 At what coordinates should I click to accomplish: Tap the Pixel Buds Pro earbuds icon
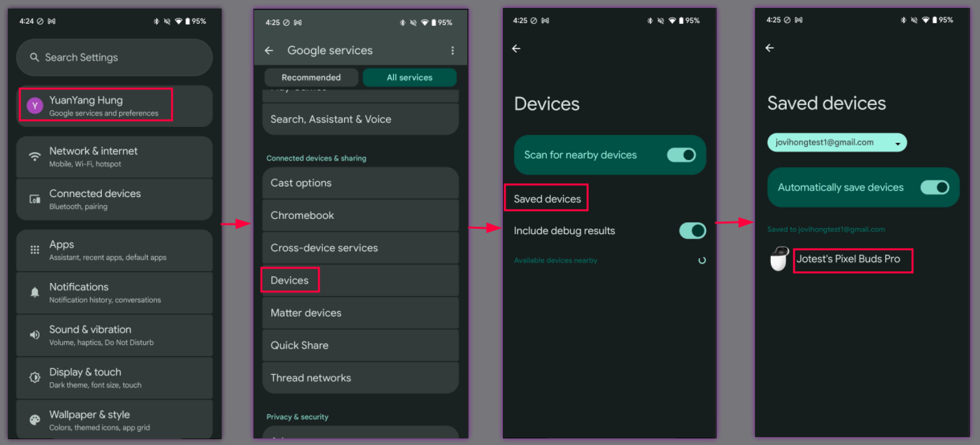[779, 259]
